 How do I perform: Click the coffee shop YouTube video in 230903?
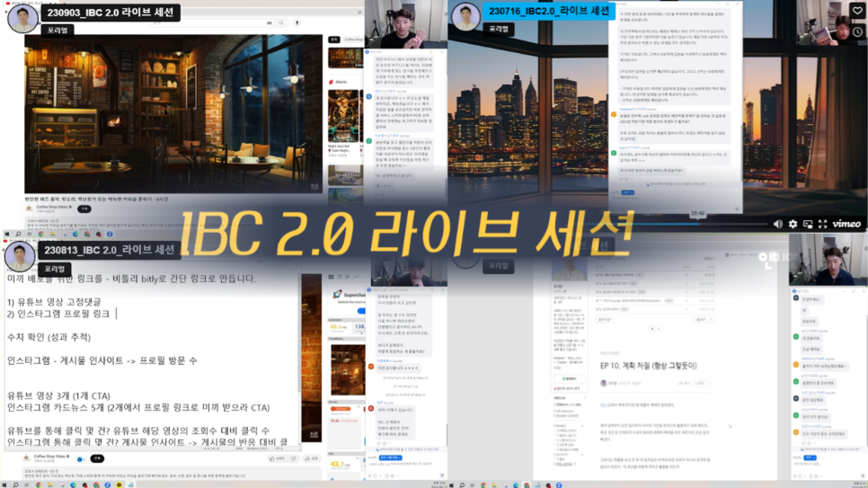pyautogui.click(x=173, y=114)
